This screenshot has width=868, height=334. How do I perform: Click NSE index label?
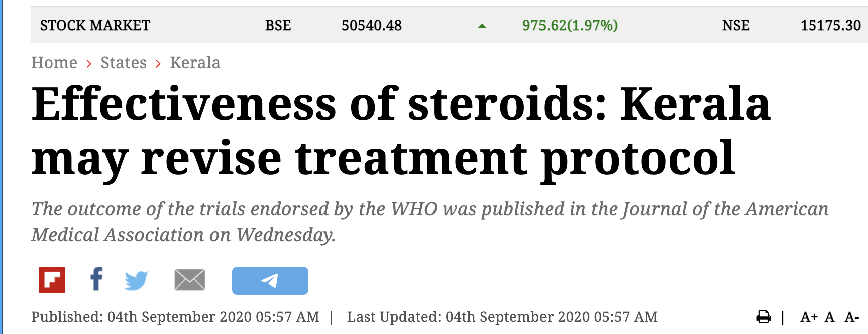pyautogui.click(x=736, y=25)
